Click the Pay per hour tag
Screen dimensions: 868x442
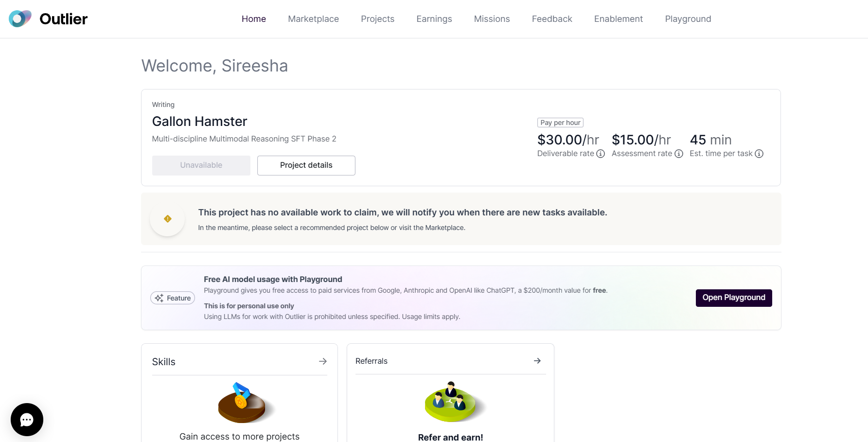point(560,123)
